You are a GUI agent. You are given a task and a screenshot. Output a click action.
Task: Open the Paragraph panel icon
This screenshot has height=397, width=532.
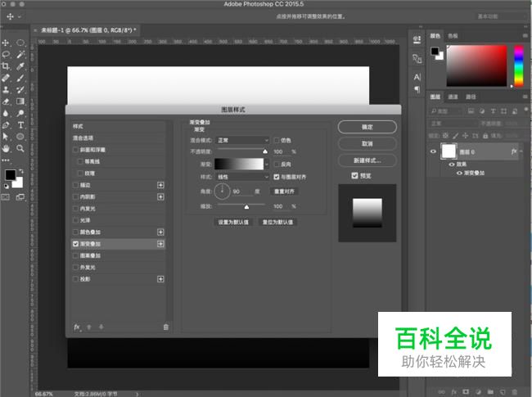(417, 89)
